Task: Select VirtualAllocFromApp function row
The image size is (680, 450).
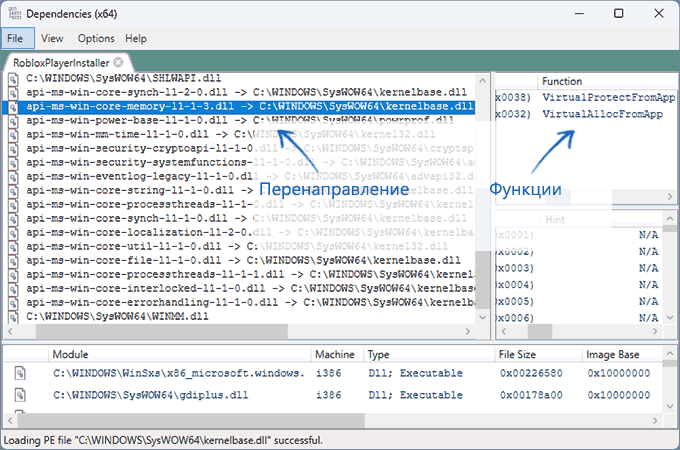Action: click(x=585, y=114)
